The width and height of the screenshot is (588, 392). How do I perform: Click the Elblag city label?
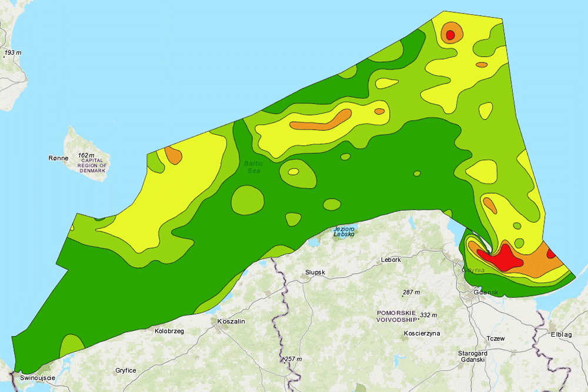(x=561, y=334)
